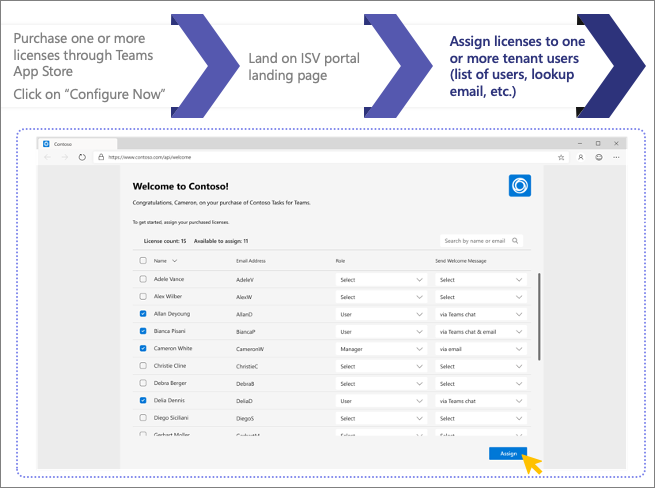Click the smiley feedback icon
This screenshot has width=655, height=488.
599,157
